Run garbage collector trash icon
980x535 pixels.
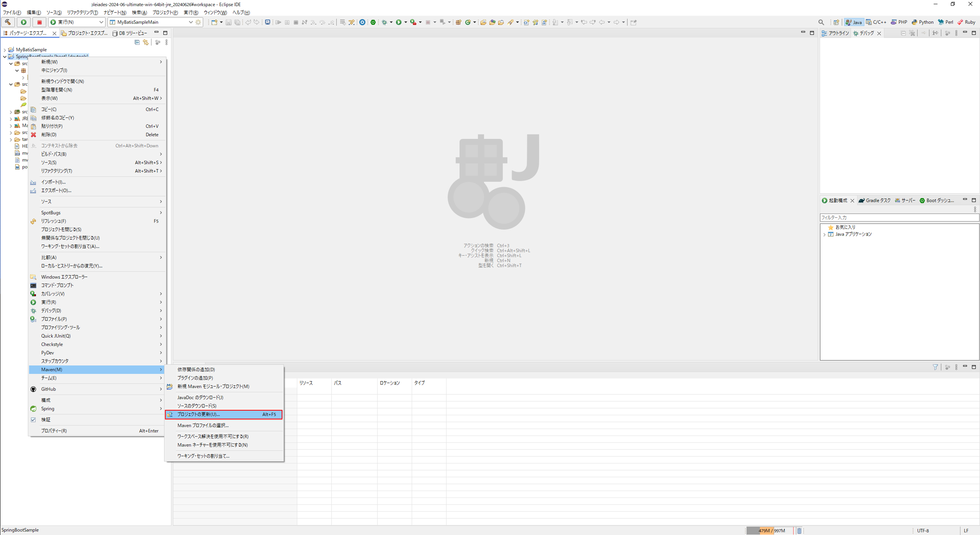point(799,530)
